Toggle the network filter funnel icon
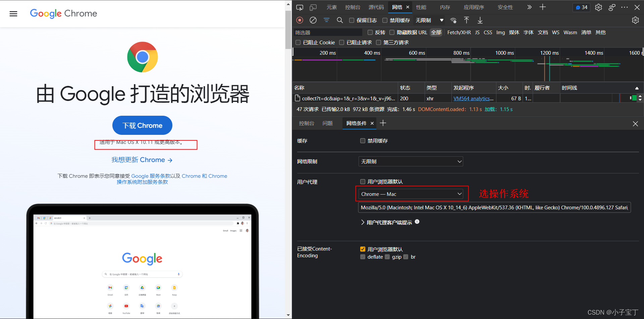This screenshot has height=319, width=644. point(326,20)
